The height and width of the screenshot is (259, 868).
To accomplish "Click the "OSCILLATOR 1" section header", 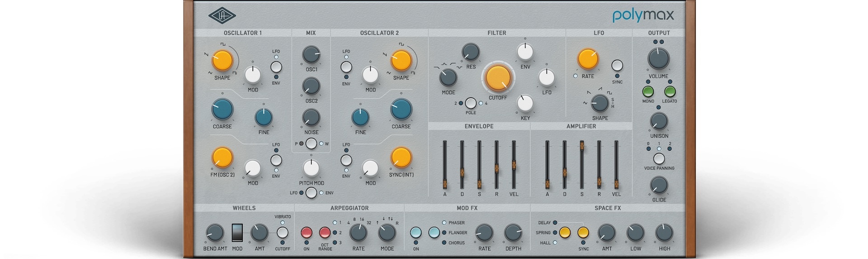I will pos(243,33).
